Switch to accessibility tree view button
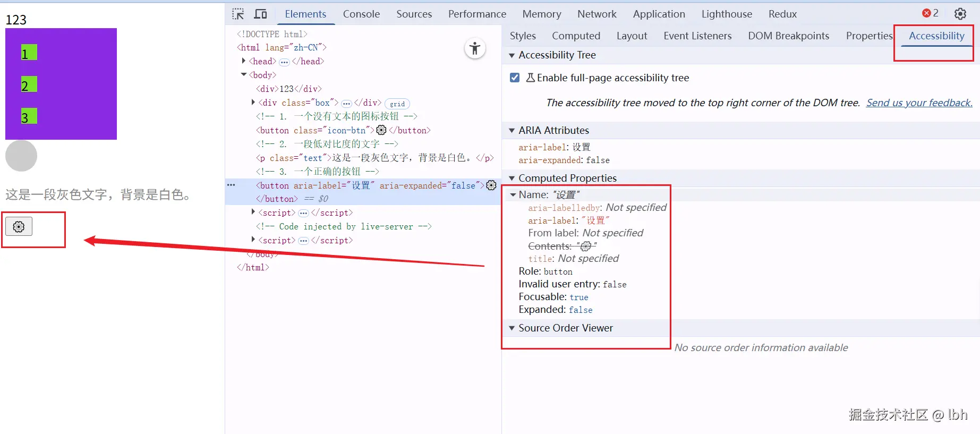 475,49
